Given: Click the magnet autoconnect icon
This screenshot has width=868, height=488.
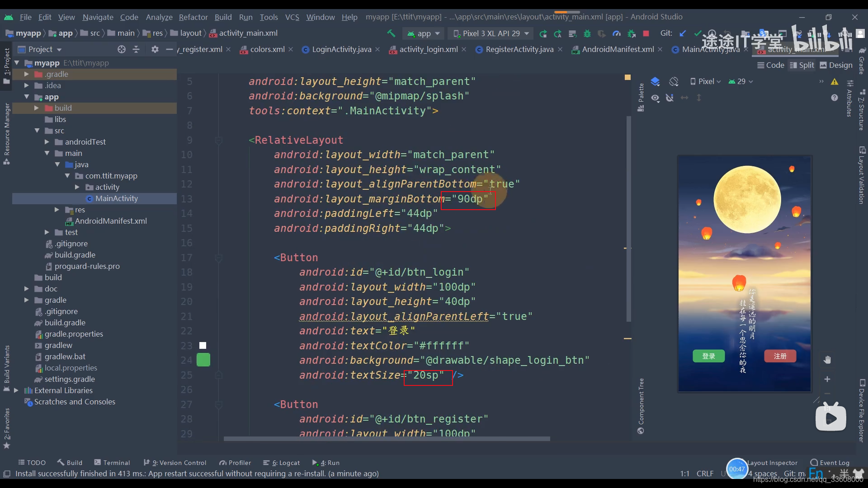Looking at the screenshot, I should coord(670,98).
